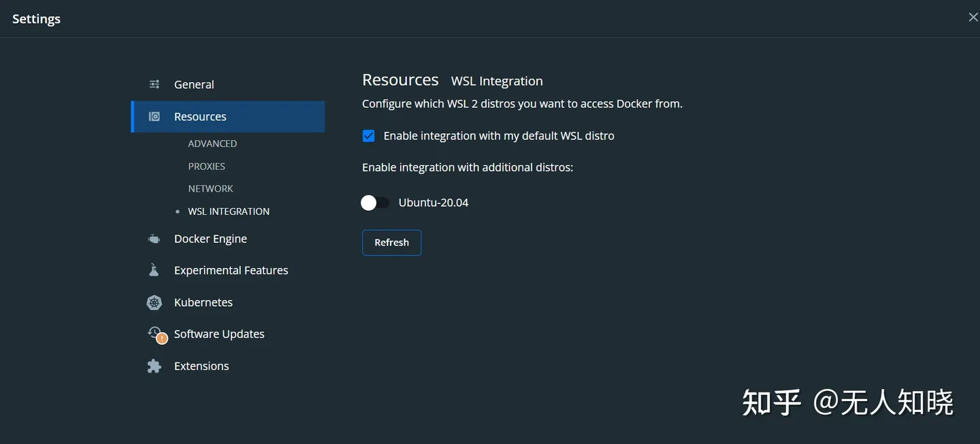Click the Extensions puzzle piece icon
Image resolution: width=980 pixels, height=444 pixels.
[x=154, y=366]
